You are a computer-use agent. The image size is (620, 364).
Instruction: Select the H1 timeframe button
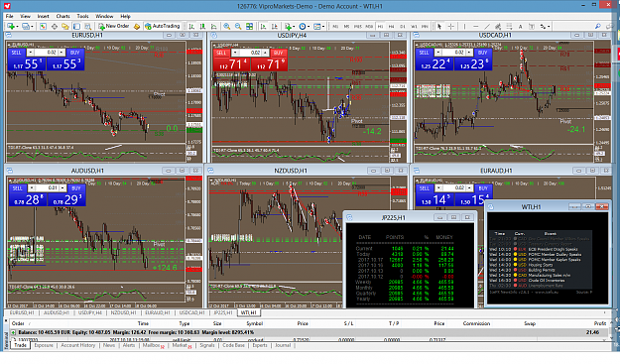380,26
